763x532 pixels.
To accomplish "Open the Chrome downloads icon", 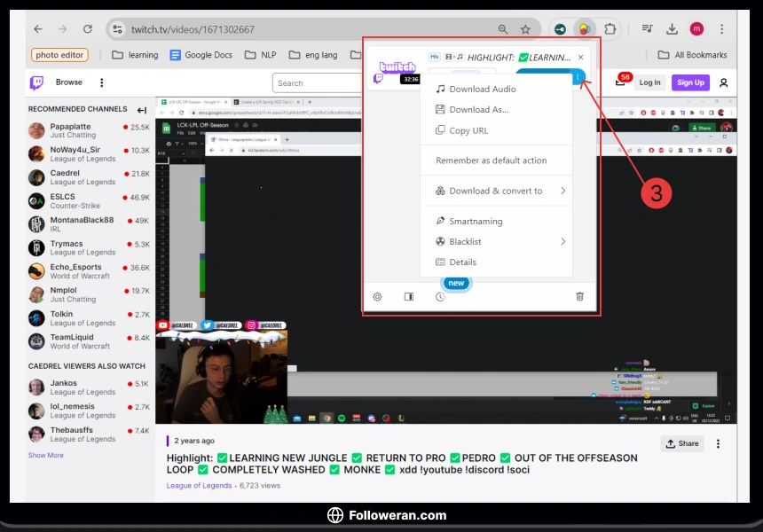I will pyautogui.click(x=673, y=29).
